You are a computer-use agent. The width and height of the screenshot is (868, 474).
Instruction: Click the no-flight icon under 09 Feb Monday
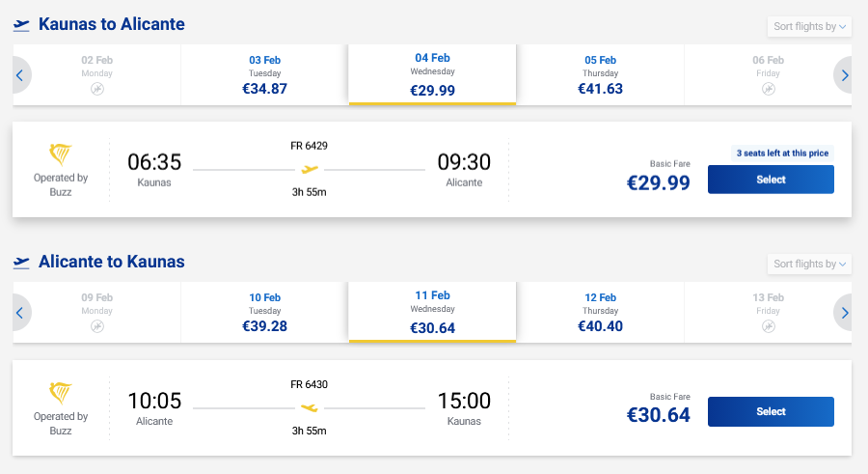(x=97, y=326)
